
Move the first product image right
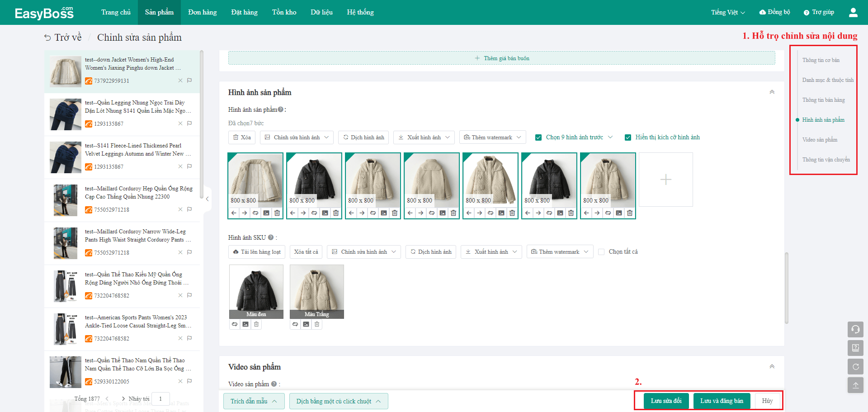(245, 213)
